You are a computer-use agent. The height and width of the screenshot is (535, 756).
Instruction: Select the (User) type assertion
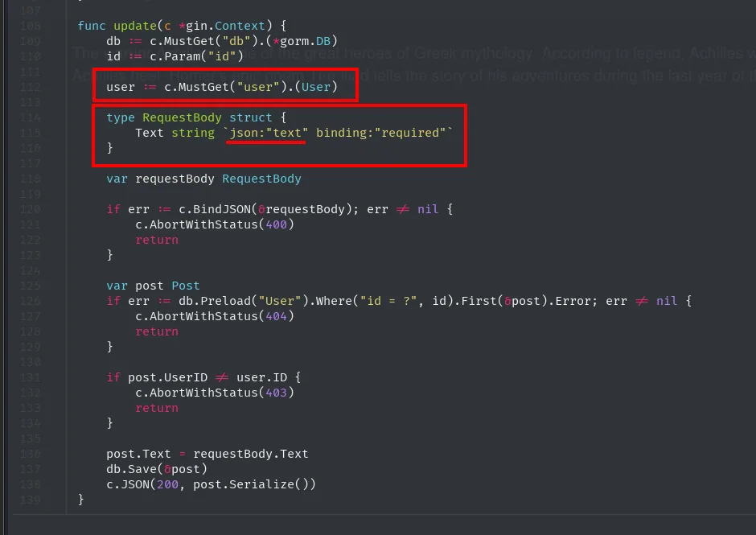coord(316,87)
